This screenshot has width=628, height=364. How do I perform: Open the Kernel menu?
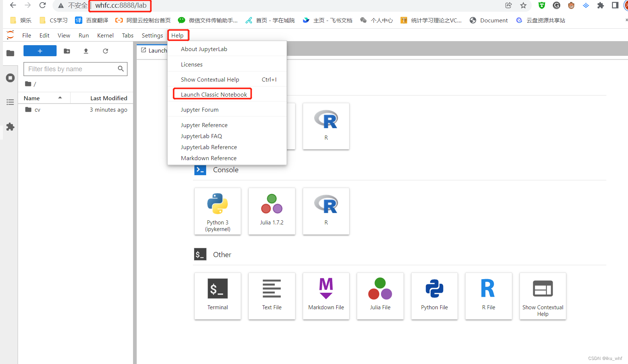click(105, 35)
